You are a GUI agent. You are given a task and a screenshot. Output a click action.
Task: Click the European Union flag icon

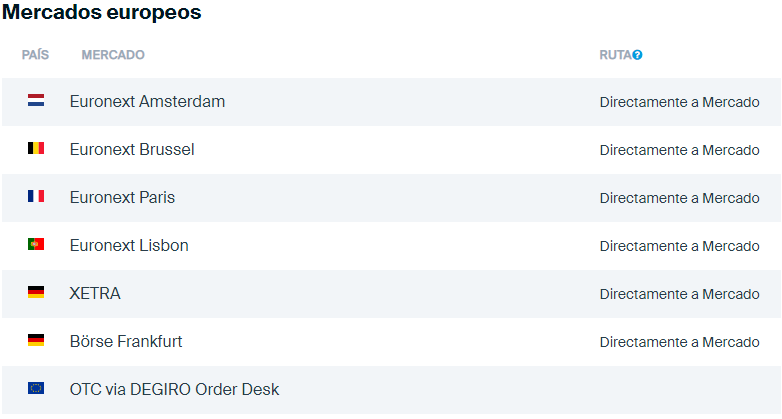click(36, 389)
